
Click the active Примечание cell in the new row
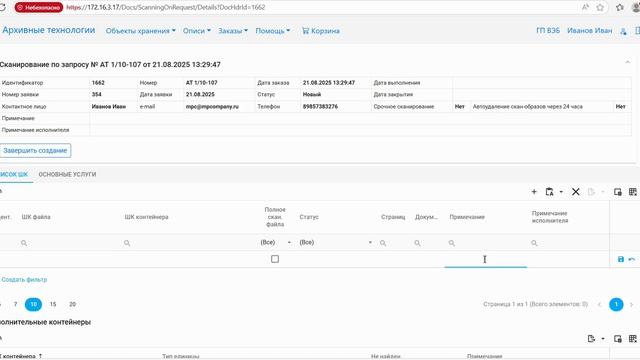pyautogui.click(x=486, y=259)
